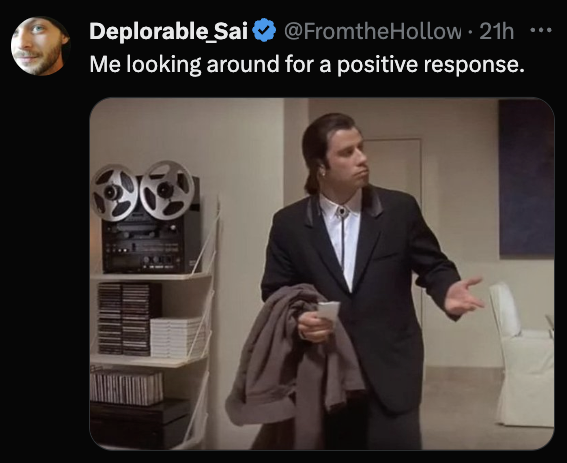
Task: Click the dark blue painting on wall
Action: click(526, 179)
